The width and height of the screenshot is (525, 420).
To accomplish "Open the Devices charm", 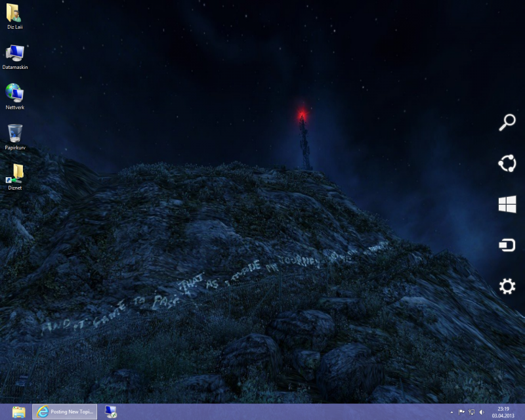I will tap(507, 245).
